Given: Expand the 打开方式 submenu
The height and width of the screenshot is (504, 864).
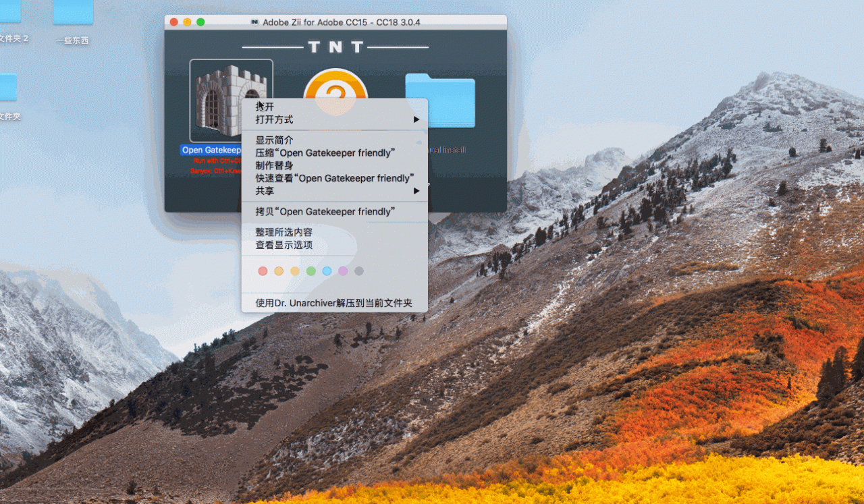Looking at the screenshot, I should [335, 119].
